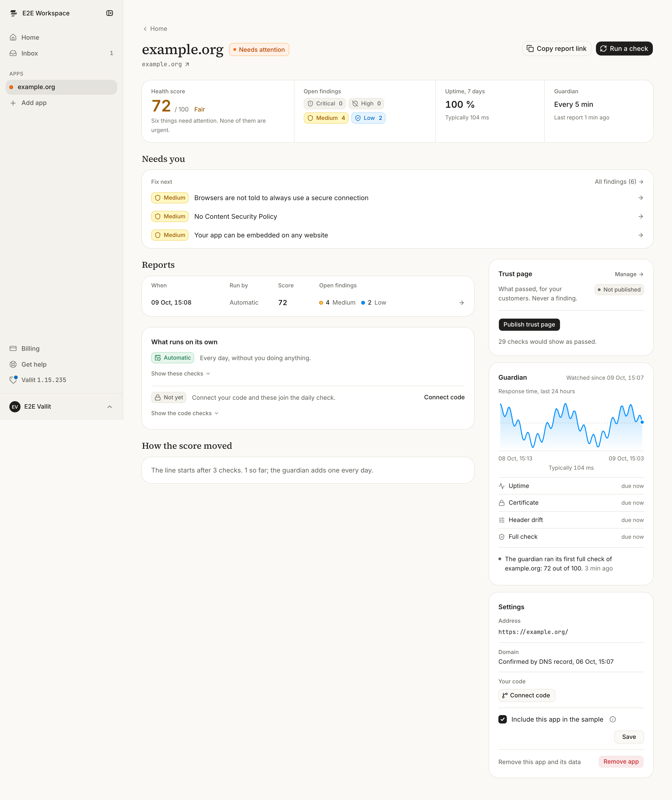Click the Low 2 findings badge
The height and width of the screenshot is (800, 672).
tap(368, 118)
